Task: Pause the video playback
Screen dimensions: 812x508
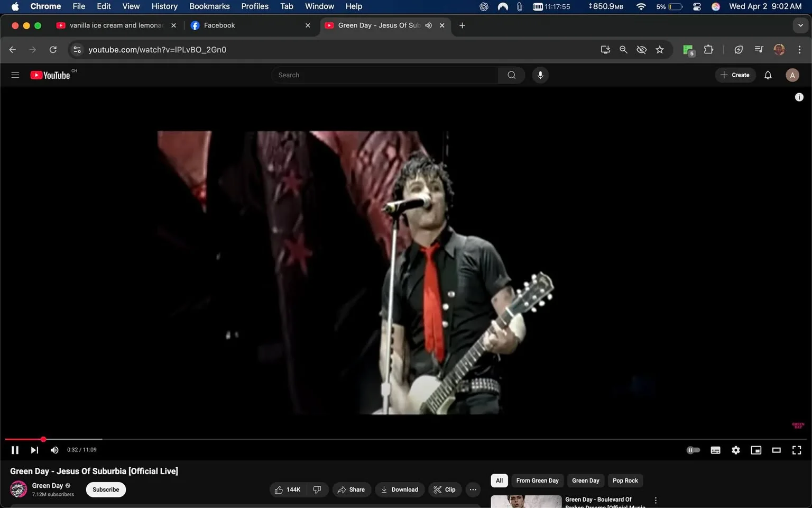Action: click(15, 450)
